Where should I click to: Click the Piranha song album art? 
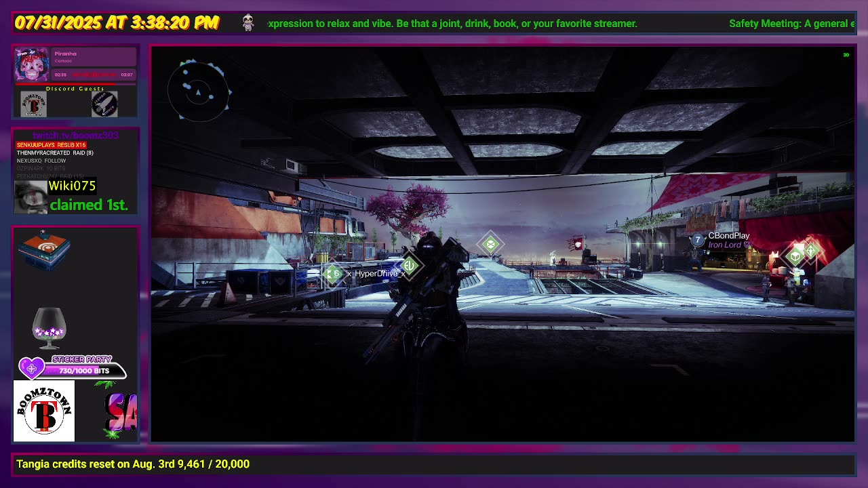pos(32,64)
